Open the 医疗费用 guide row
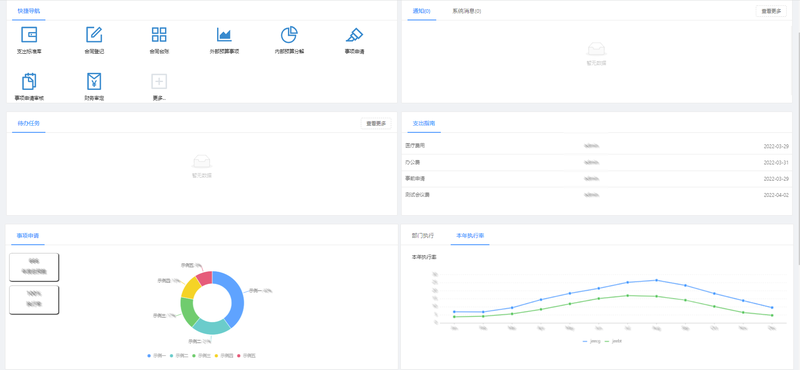The height and width of the screenshot is (370, 800). point(597,146)
